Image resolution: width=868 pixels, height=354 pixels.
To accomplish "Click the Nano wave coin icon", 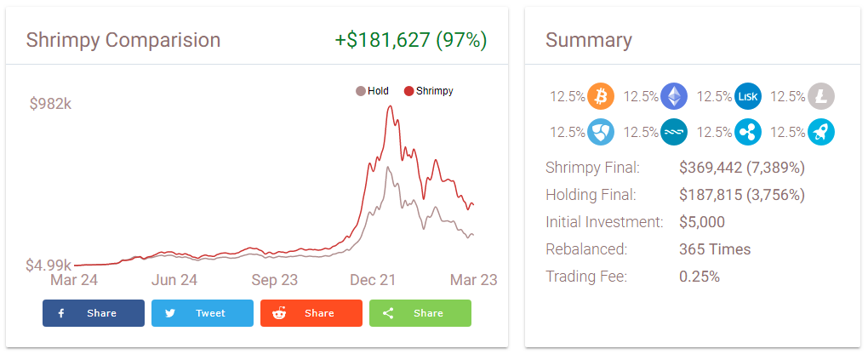I will pyautogui.click(x=674, y=133).
